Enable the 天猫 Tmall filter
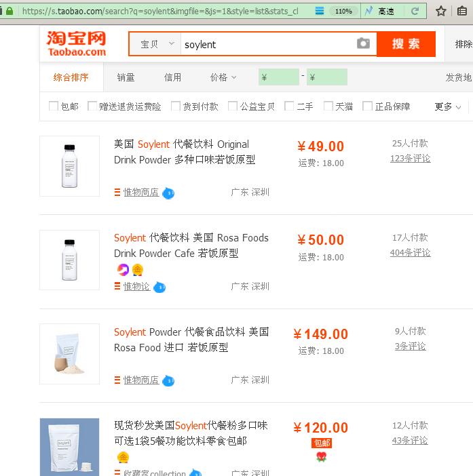 click(x=328, y=106)
